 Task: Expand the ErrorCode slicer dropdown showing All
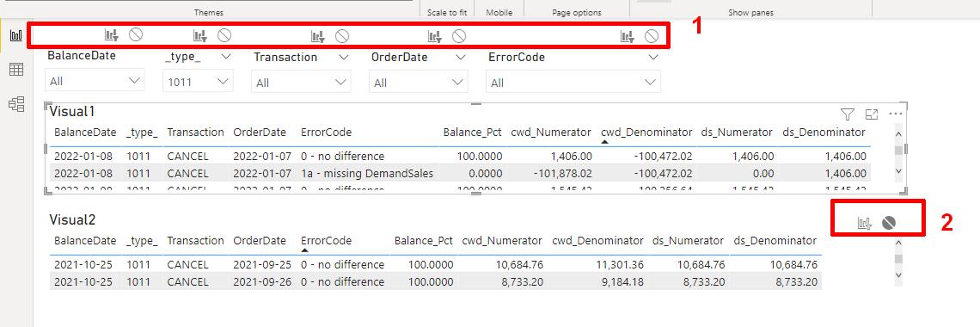pos(573,82)
